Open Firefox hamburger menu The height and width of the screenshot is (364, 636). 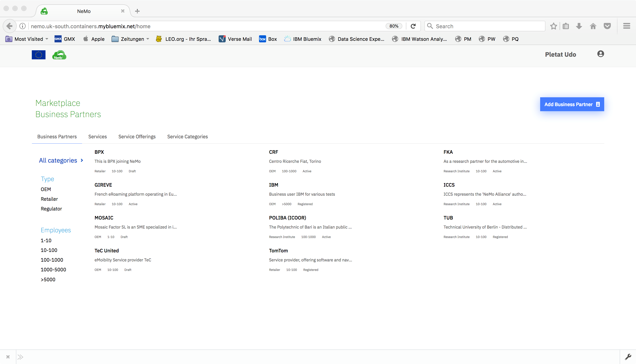(627, 26)
